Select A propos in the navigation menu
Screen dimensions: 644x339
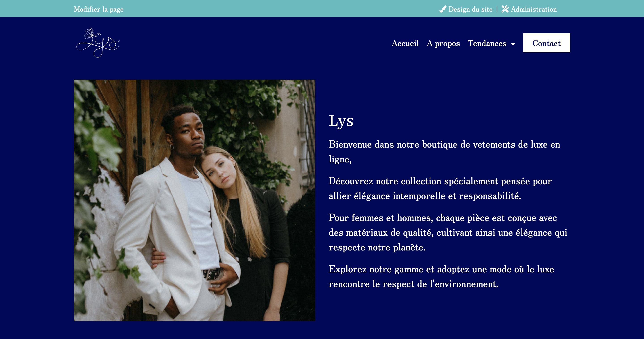[443, 43]
